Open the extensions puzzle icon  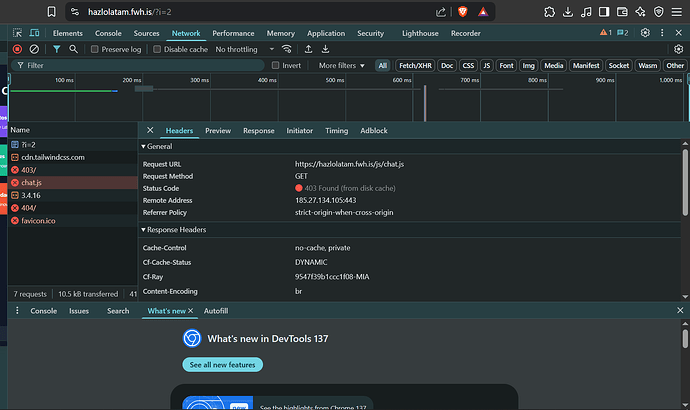click(549, 12)
